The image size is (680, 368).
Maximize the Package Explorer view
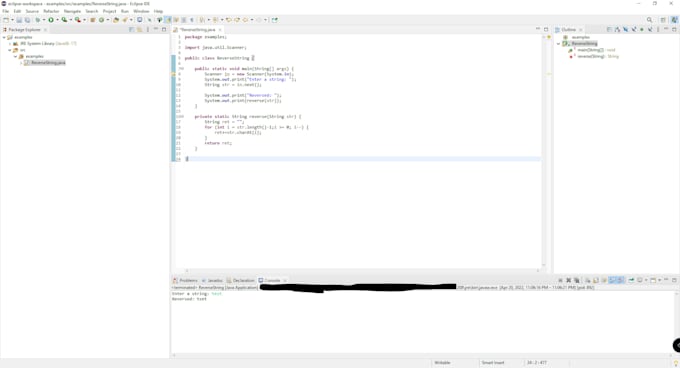(164, 29)
